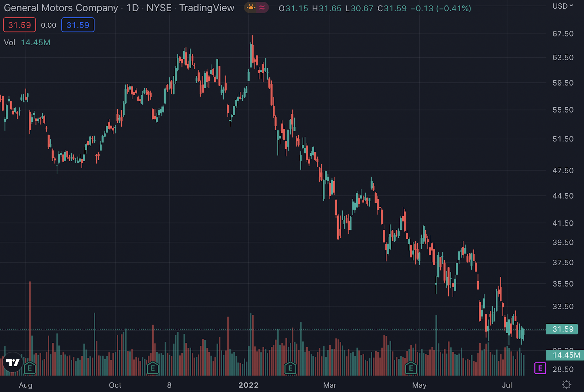The image size is (584, 392).
Task: Click the open value O31.15
Action: pos(293,8)
